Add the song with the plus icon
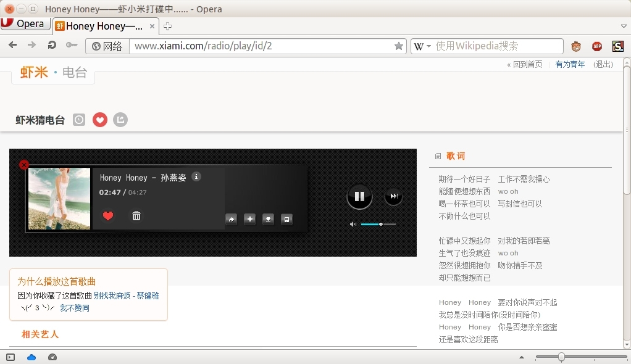Screen dimensions: 631x364 (250, 219)
